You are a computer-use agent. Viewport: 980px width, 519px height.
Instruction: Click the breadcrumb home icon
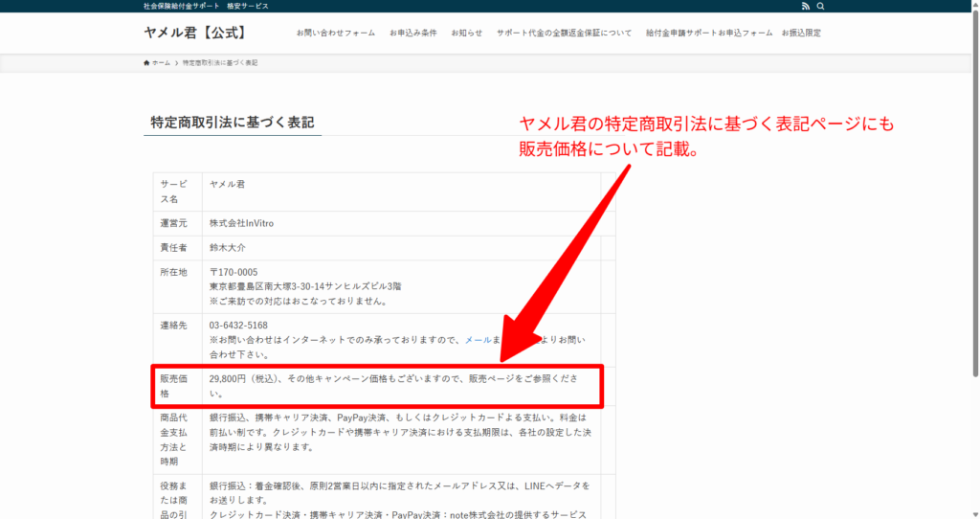tap(146, 62)
